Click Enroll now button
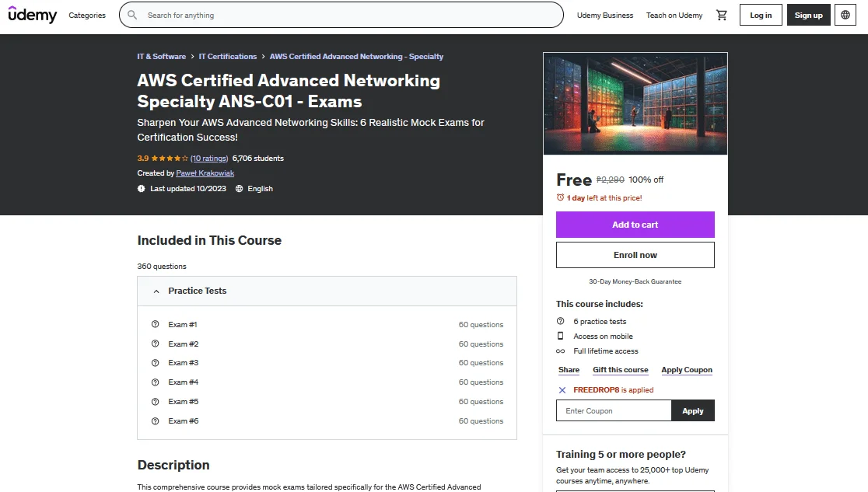The image size is (868, 492). click(x=635, y=255)
